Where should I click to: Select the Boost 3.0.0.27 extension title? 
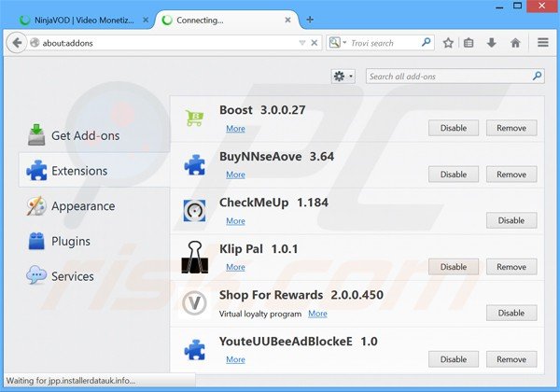tap(262, 110)
